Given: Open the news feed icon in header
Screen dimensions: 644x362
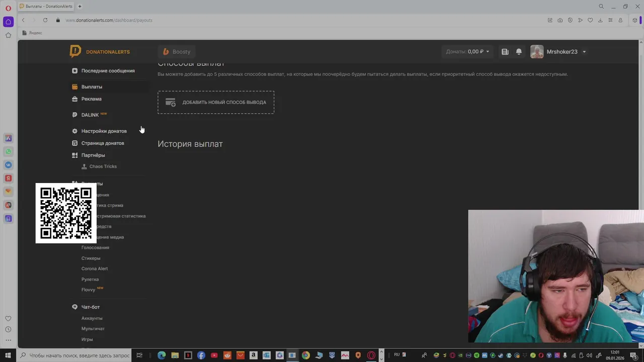Looking at the screenshot, I should tap(505, 52).
